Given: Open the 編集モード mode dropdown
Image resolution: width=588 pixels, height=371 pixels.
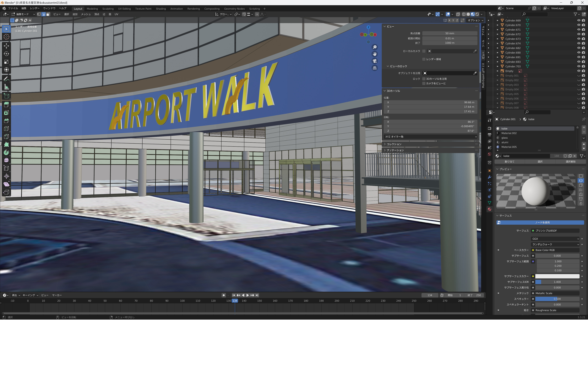Looking at the screenshot, I should 23,14.
